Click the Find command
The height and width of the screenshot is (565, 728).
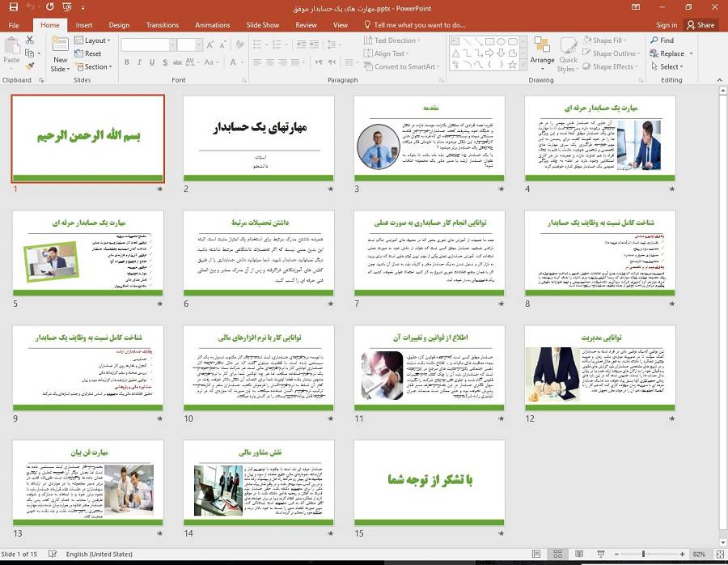[663, 39]
